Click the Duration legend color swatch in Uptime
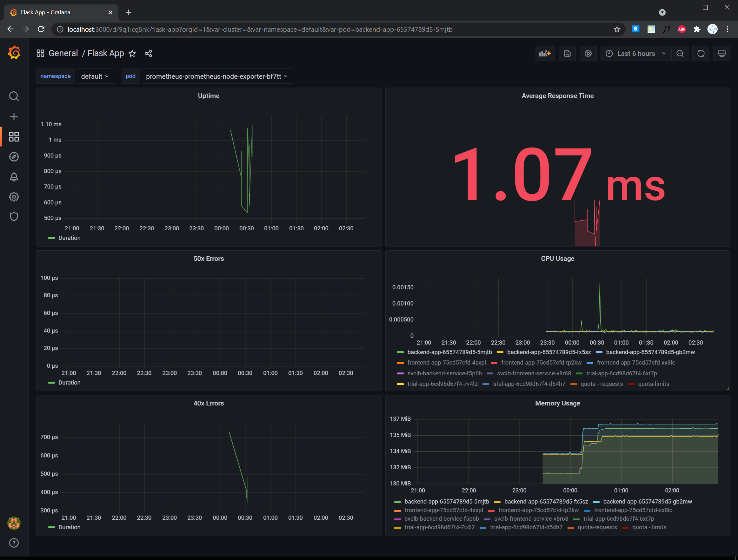 pyautogui.click(x=51, y=238)
